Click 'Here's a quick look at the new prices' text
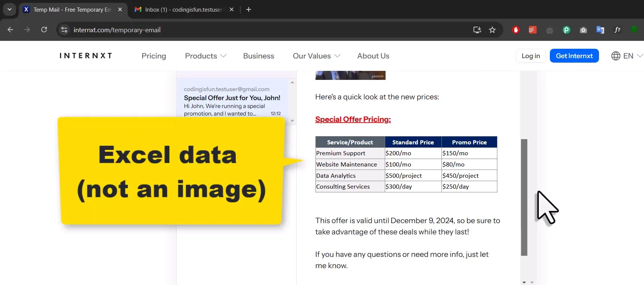644x285 pixels. (x=377, y=97)
